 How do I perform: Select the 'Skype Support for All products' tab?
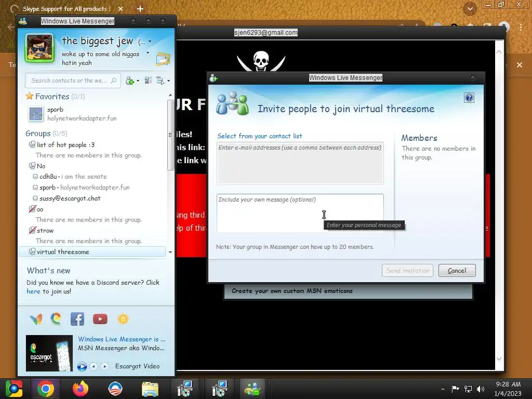coord(64,9)
